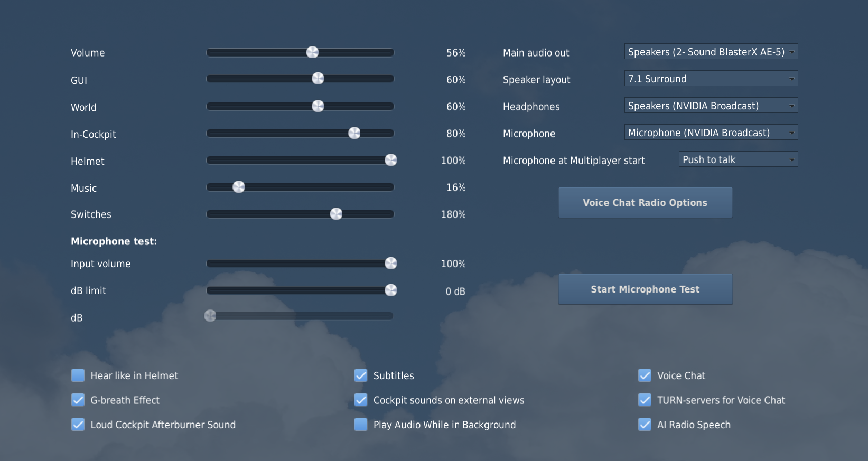Expand Speaker layout 7.1 Surround dropdown
This screenshot has width=868, height=461.
click(711, 79)
